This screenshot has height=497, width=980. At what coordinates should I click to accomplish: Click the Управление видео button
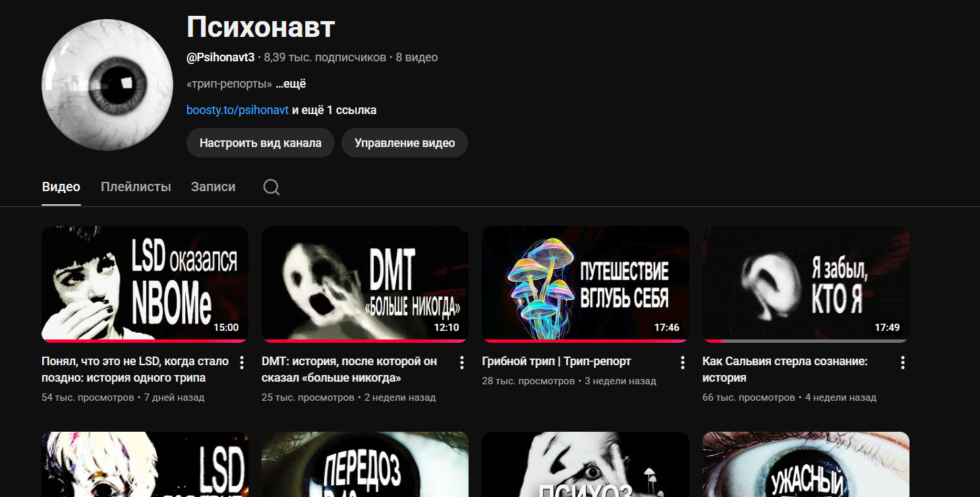click(405, 143)
